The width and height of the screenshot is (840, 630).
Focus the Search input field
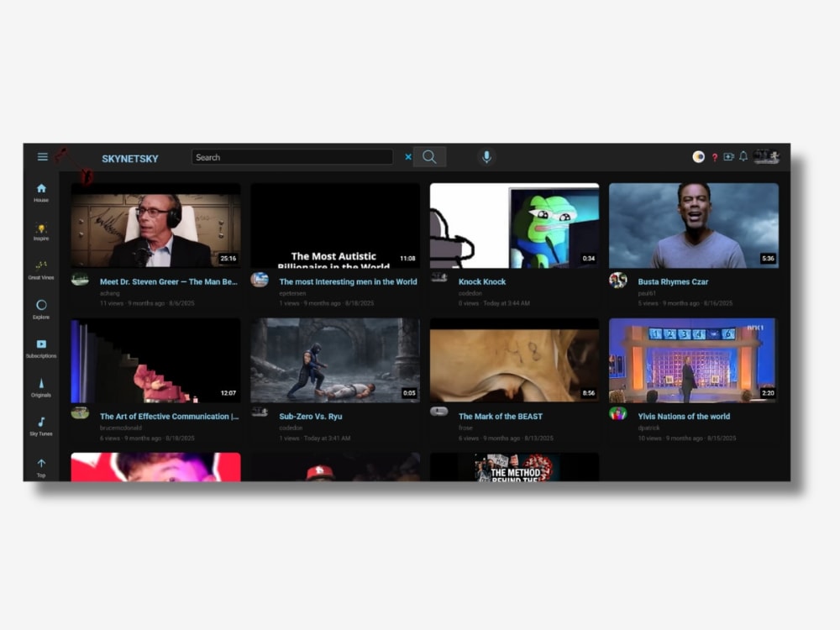[x=292, y=157]
